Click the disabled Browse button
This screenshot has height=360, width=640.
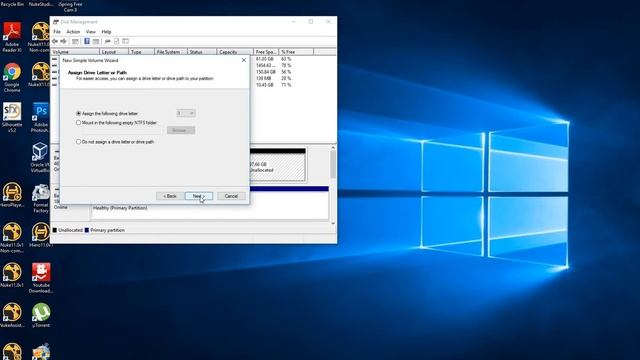tap(181, 130)
